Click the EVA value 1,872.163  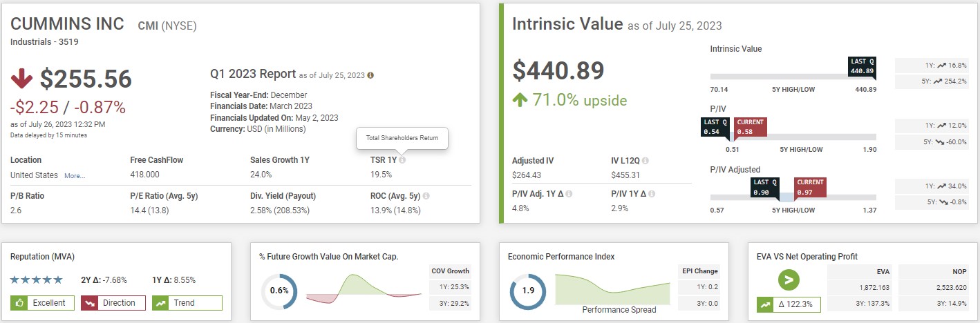tap(874, 286)
